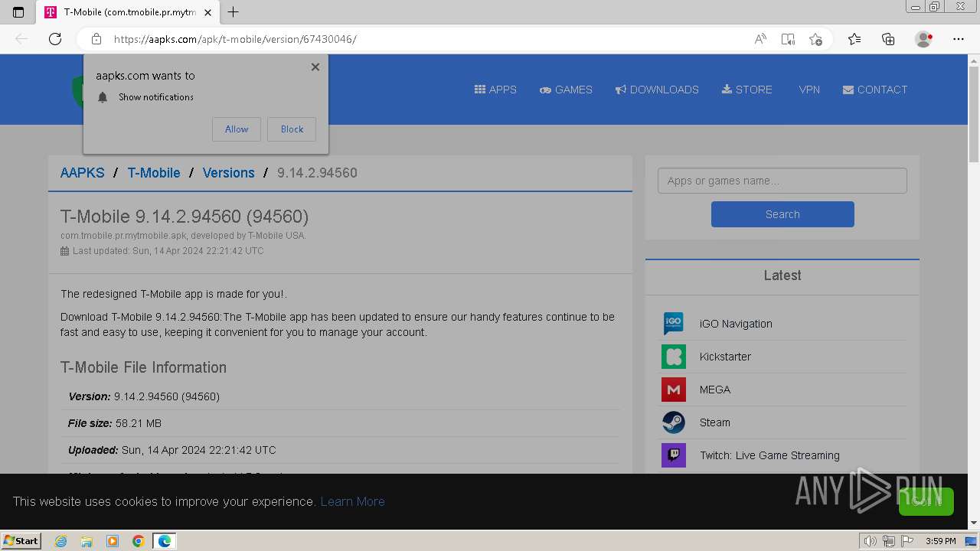
Task: Open File Explorer from taskbar
Action: [87, 541]
